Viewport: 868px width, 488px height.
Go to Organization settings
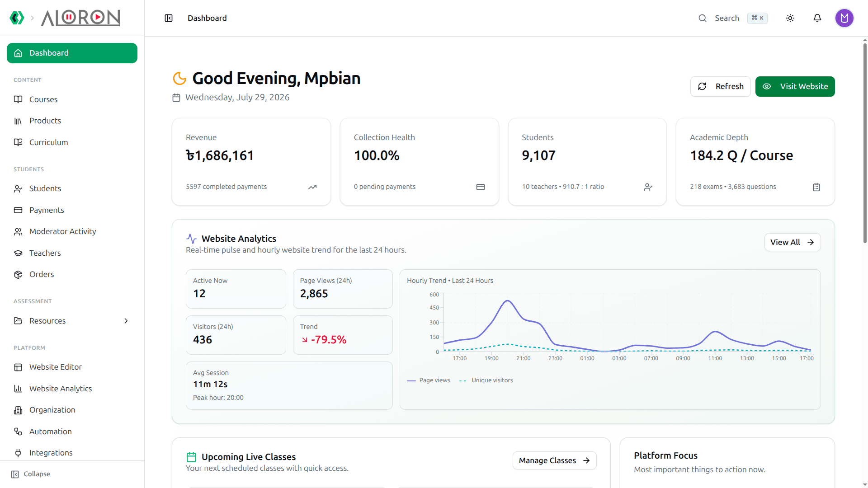coord(72,410)
